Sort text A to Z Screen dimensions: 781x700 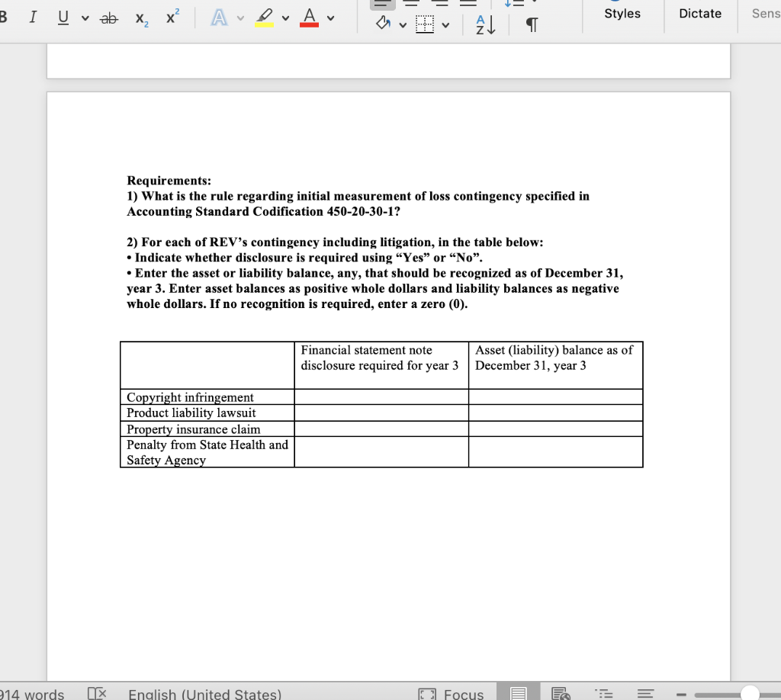tap(486, 24)
